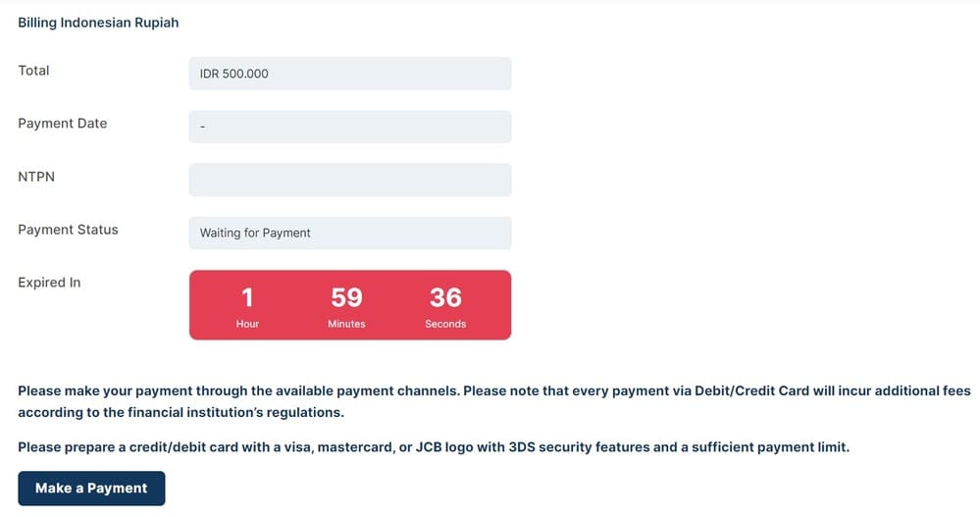980x517 pixels.
Task: Click the Payment Status label
Action: (x=68, y=230)
